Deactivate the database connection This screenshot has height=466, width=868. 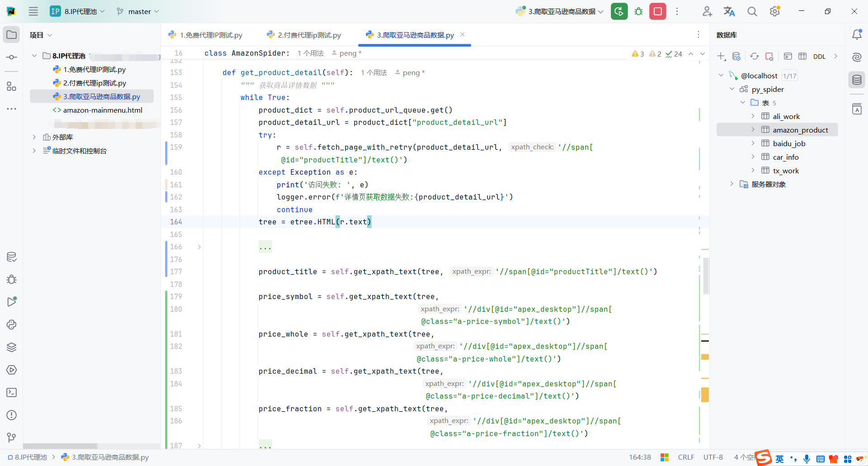[769, 56]
